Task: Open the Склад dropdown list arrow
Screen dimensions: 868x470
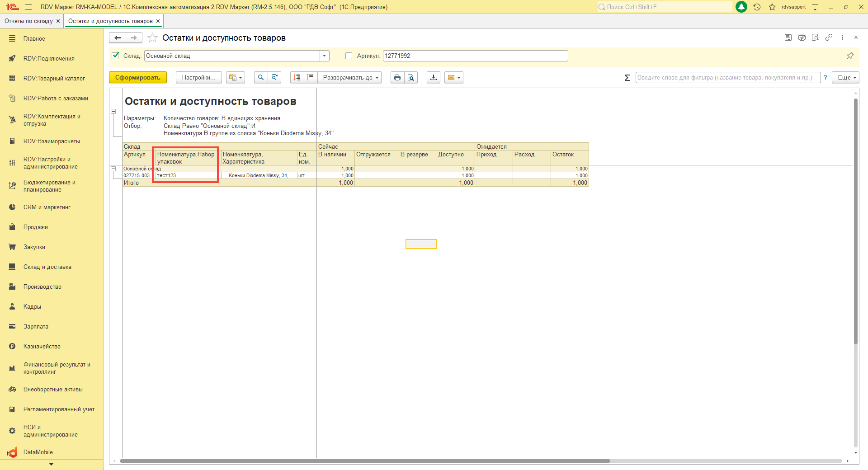Action: [324, 56]
